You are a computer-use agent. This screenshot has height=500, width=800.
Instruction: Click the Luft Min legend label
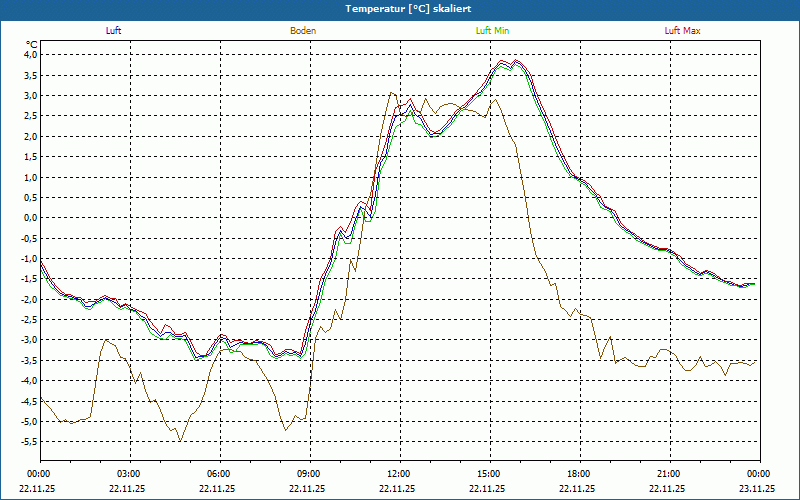(x=493, y=31)
